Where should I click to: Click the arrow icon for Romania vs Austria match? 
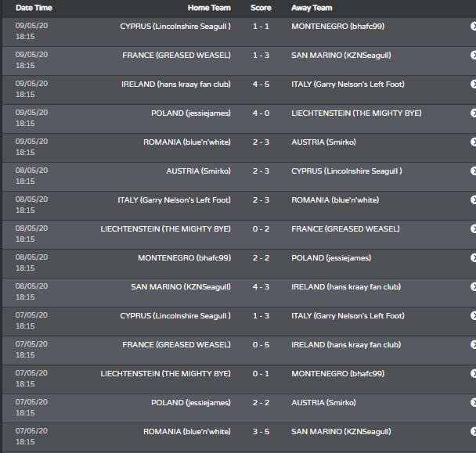click(x=474, y=142)
